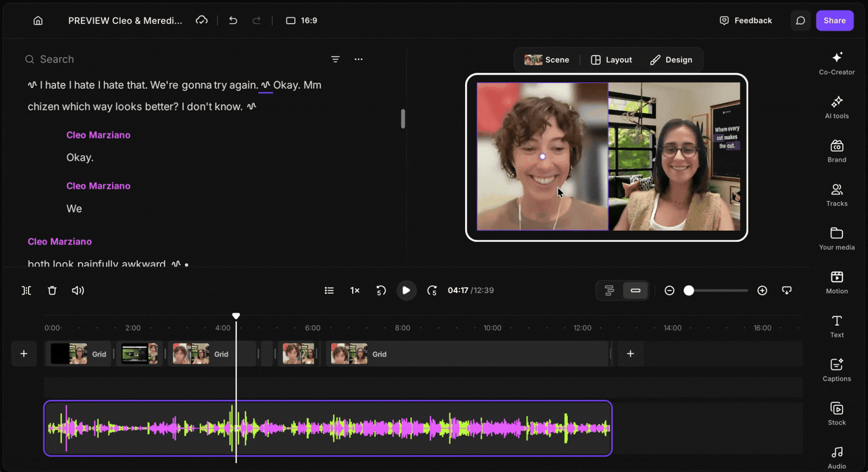Open the Captions panel

(837, 371)
